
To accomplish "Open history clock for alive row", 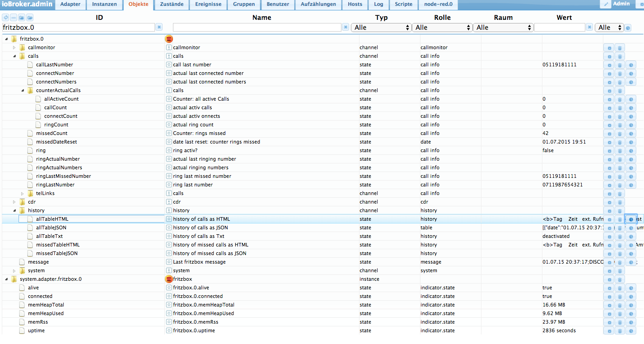I will click(x=631, y=288).
